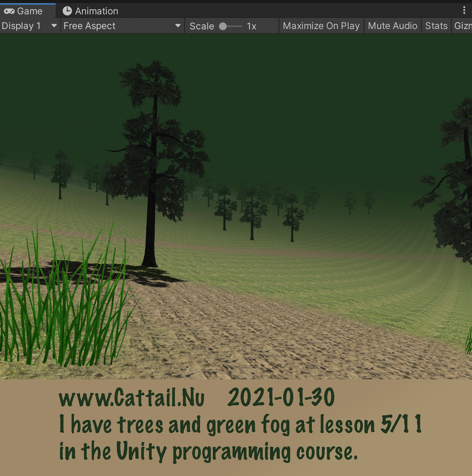Open the Free Aspect resolution dropdown
Image resolution: width=472 pixels, height=476 pixels.
pos(122,26)
